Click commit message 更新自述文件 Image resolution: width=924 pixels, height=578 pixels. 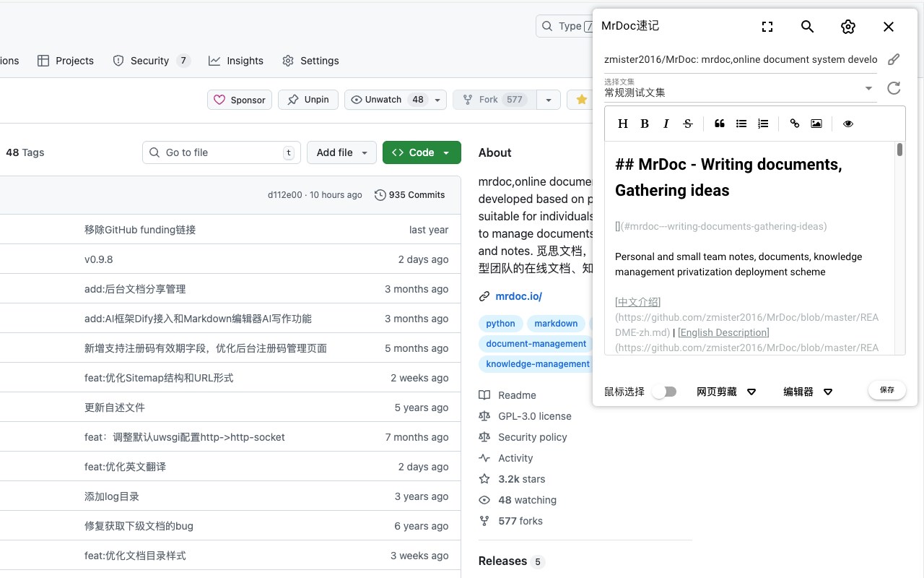click(115, 407)
